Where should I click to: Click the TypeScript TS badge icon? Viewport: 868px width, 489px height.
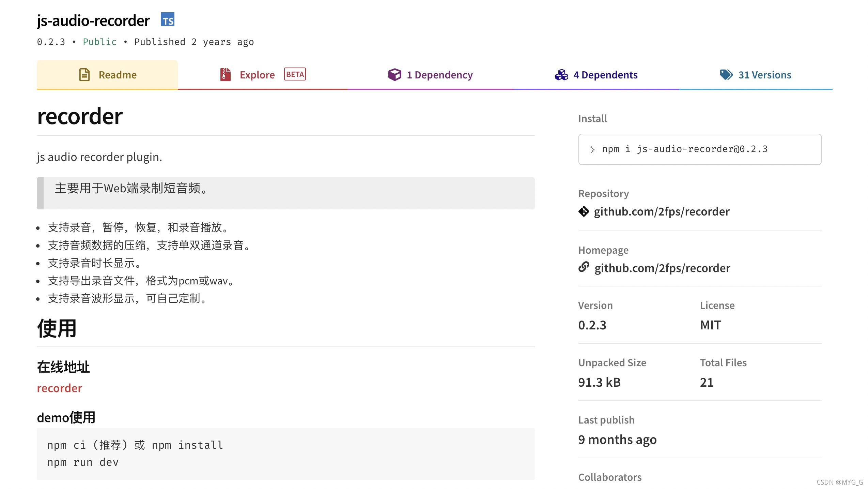coord(167,19)
